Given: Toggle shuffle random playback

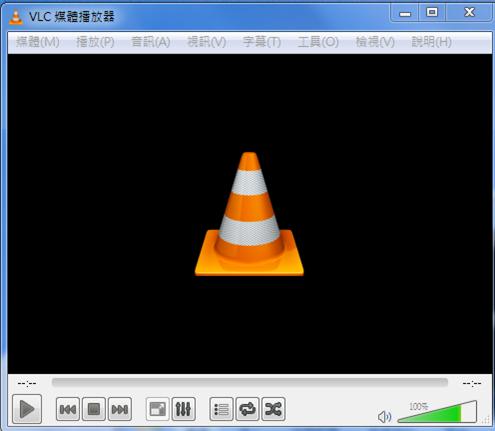Looking at the screenshot, I should pyautogui.click(x=273, y=409).
